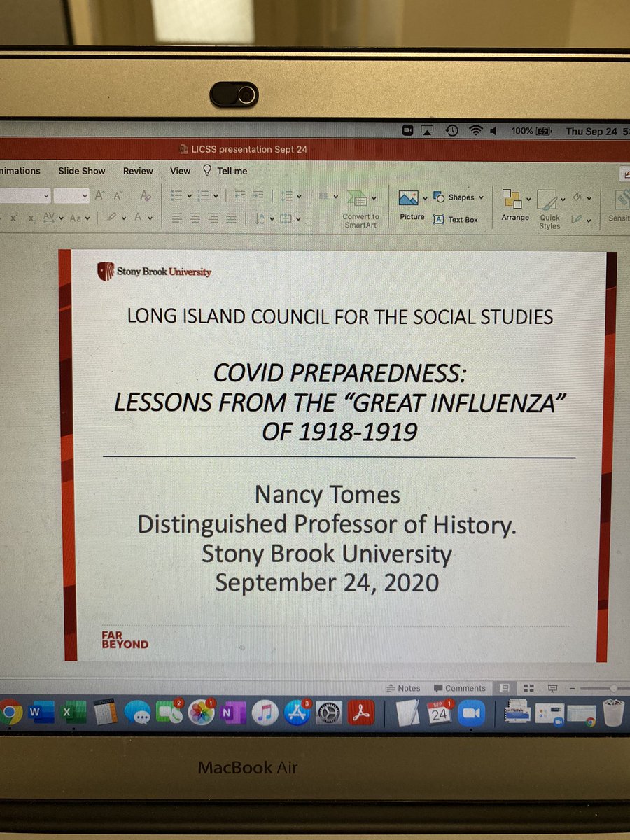Decrease font size with small A button

pyautogui.click(x=118, y=196)
